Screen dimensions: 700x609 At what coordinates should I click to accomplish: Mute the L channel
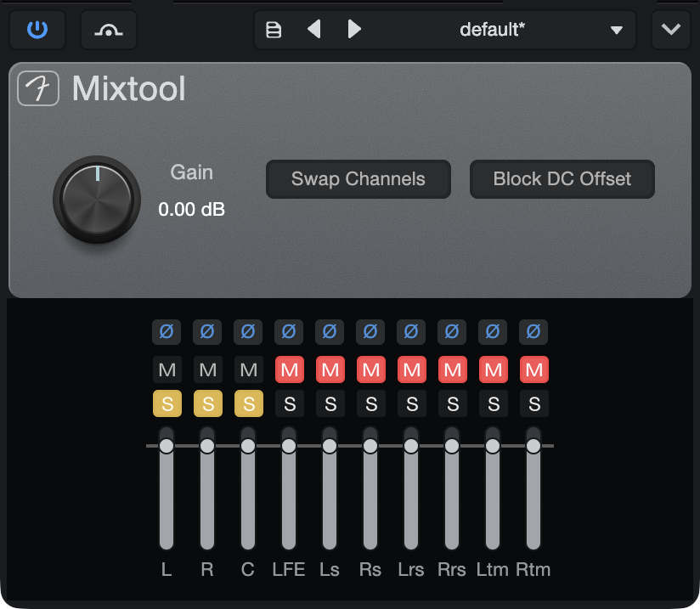pyautogui.click(x=167, y=369)
